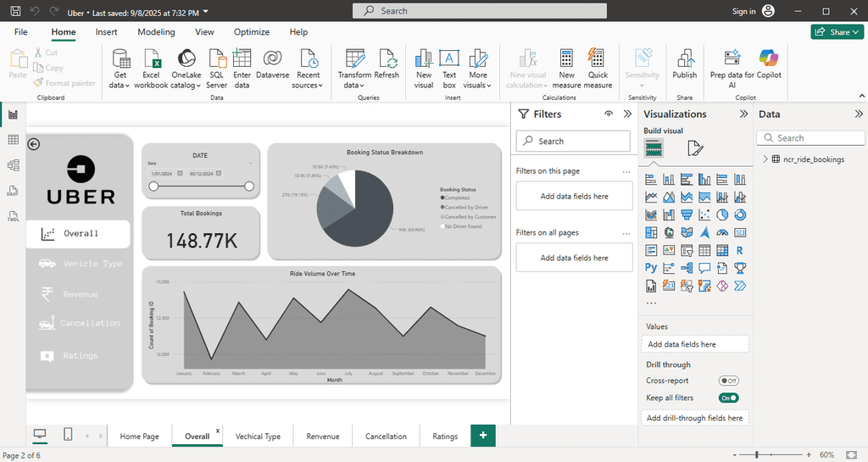868x462 pixels.
Task: Add a new page with plus button
Action: coord(483,435)
